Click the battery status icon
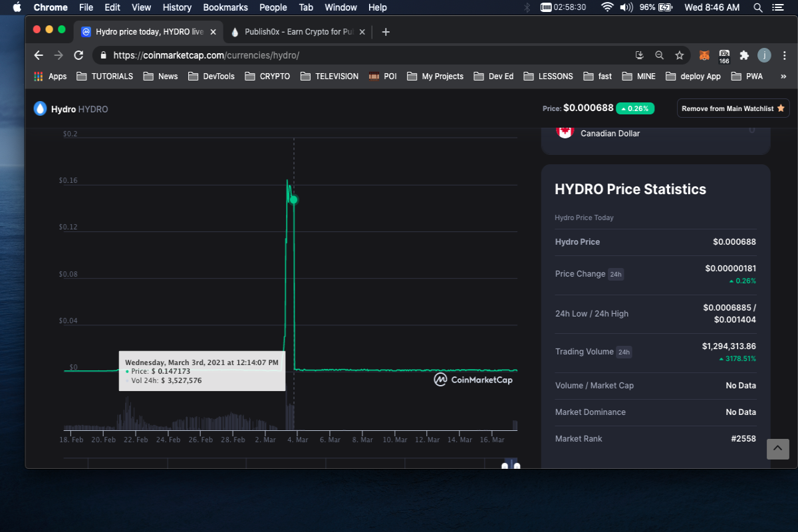The width and height of the screenshot is (798, 532). coord(666,7)
